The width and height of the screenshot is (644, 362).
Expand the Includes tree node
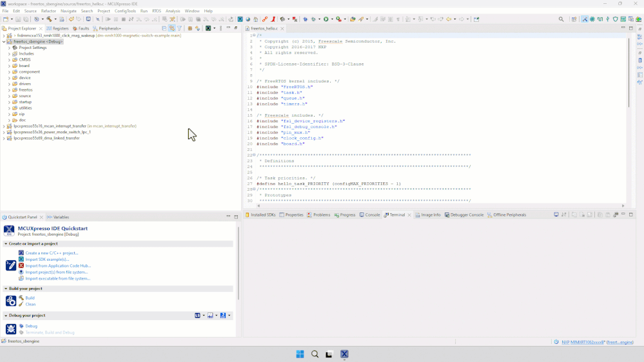10,53
